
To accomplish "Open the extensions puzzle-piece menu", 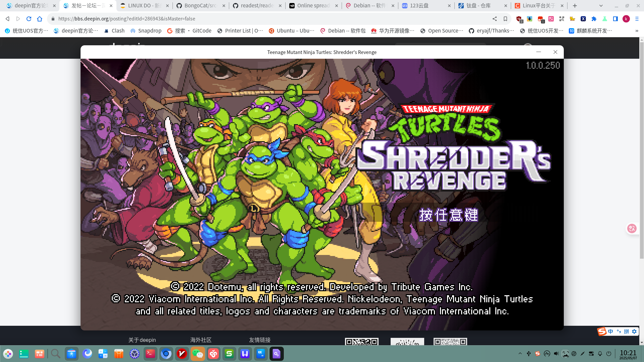I will coord(594,19).
